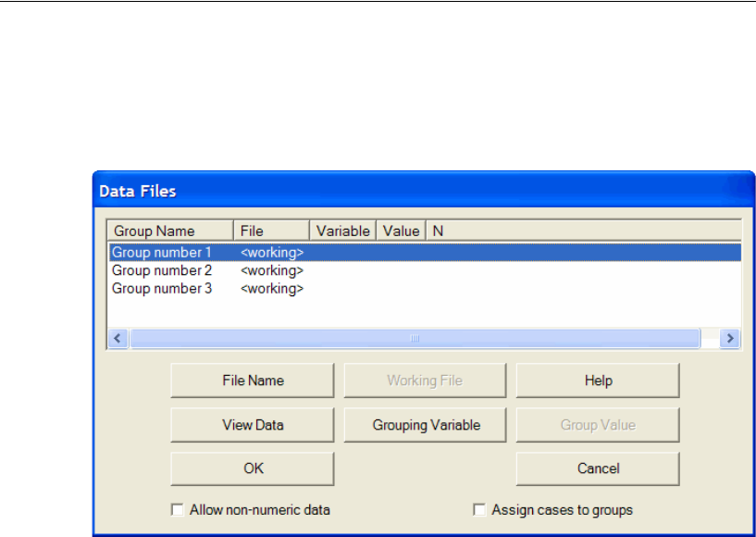Screen dimensions: 756x537
Task: Open Help for Data Files
Action: coord(598,381)
